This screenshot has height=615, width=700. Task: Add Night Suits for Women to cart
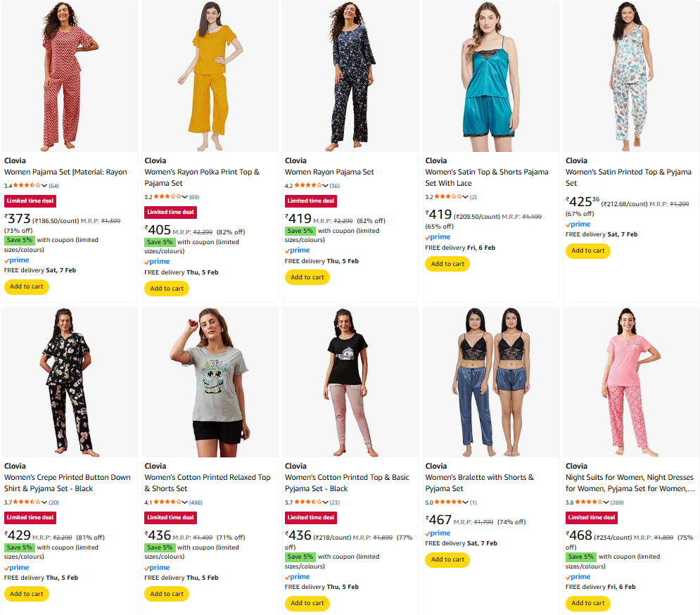tap(587, 603)
